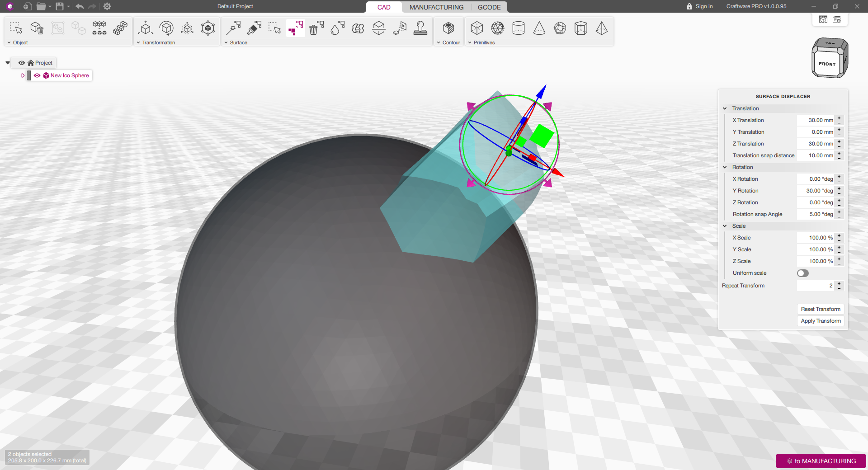Expand the New Ico Sphere tree item
Screen dimensions: 868x470
(23, 75)
